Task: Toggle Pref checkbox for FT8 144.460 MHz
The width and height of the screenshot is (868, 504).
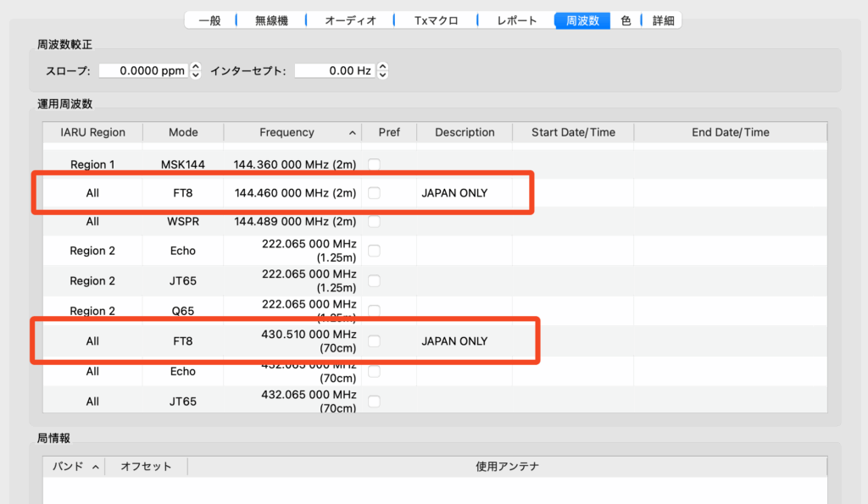Action: tap(374, 193)
